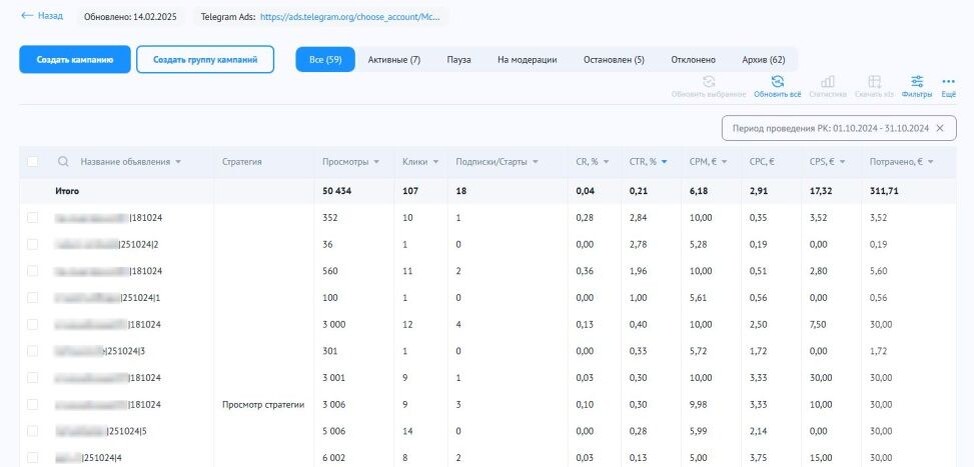Check the row ending |251024|2
Image resolution: width=974 pixels, height=467 pixels.
(32, 245)
